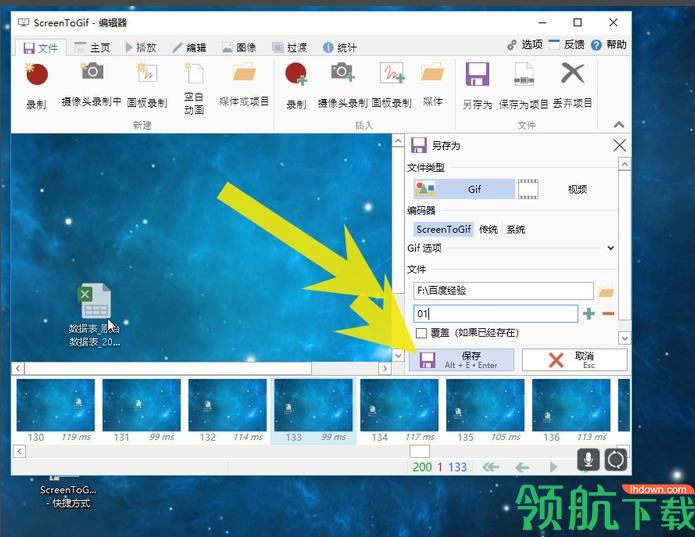Select frame thumbnail 135
The height and width of the screenshot is (537, 695).
485,411
